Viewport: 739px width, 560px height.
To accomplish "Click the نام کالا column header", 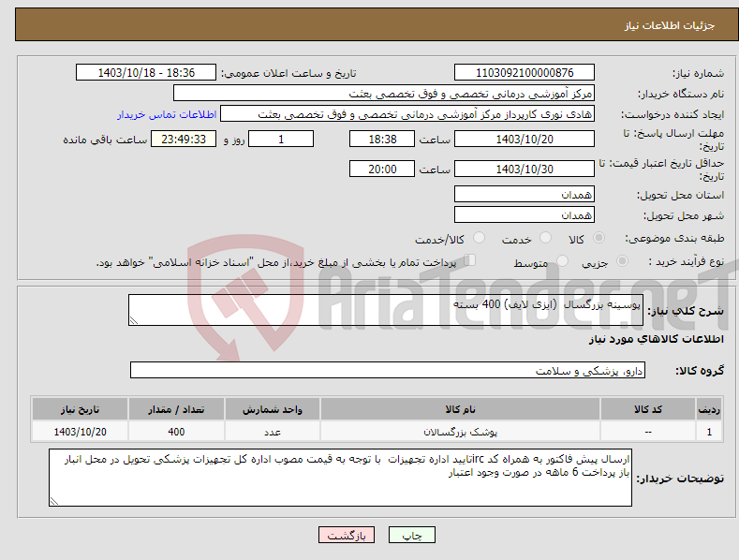I will tap(460, 409).
